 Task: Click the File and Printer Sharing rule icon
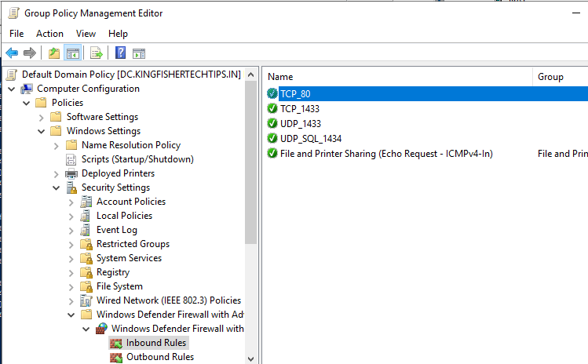pos(272,153)
